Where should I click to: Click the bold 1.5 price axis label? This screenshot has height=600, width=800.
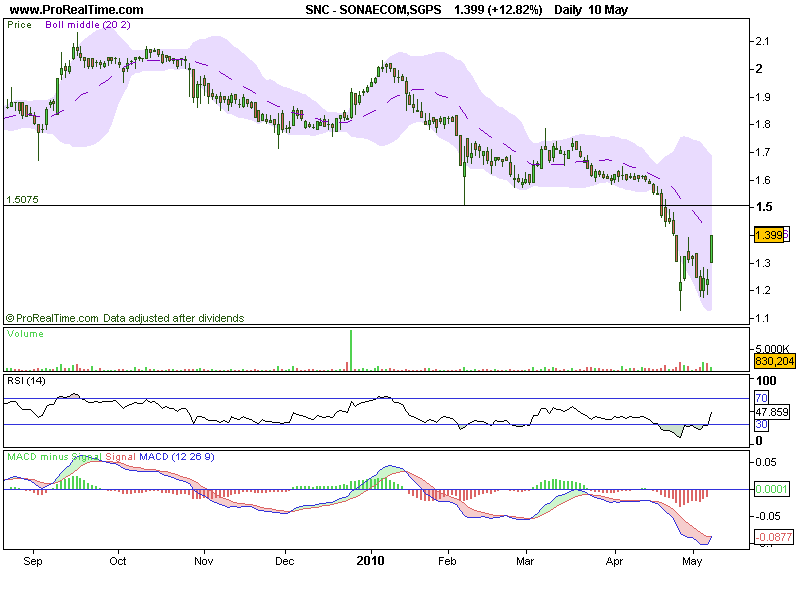(x=764, y=207)
